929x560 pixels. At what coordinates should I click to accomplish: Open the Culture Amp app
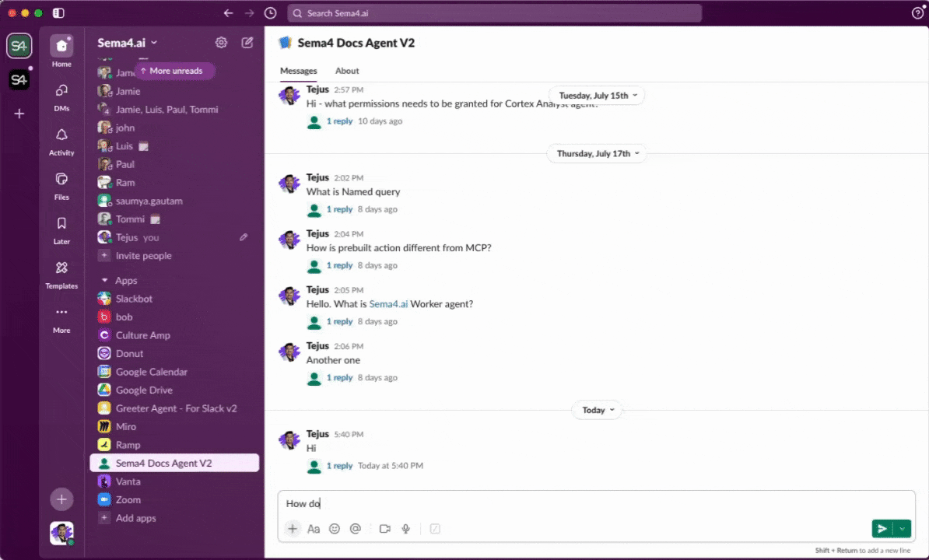(174, 335)
